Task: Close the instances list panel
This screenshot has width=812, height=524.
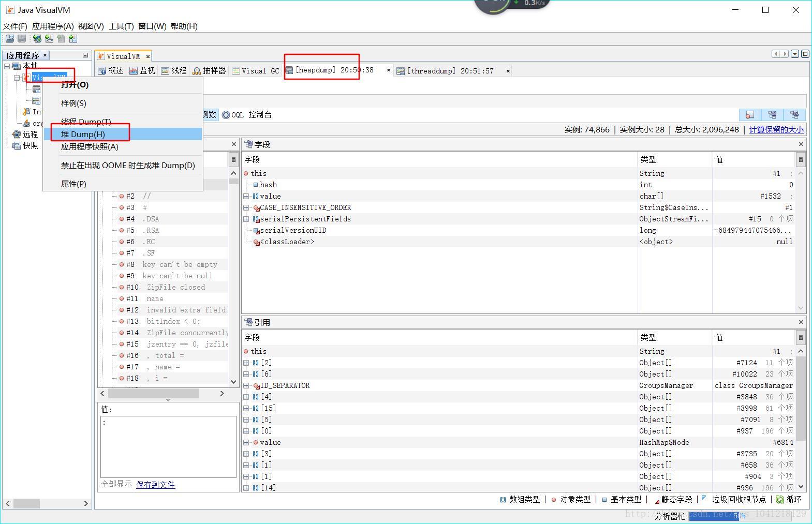Action: pos(234,144)
